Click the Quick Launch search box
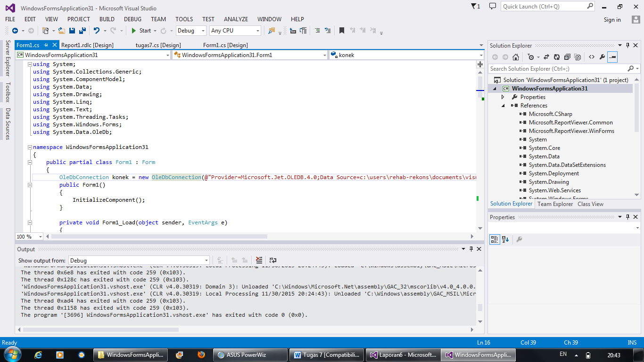 (x=548, y=6)
